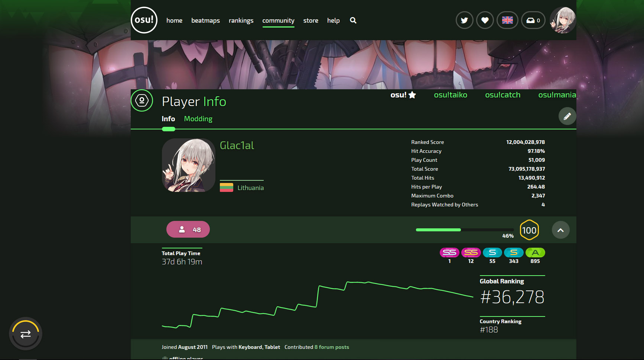Screen dimensions: 644x360
Task: Select osu! standard game mode
Action: click(403, 95)
